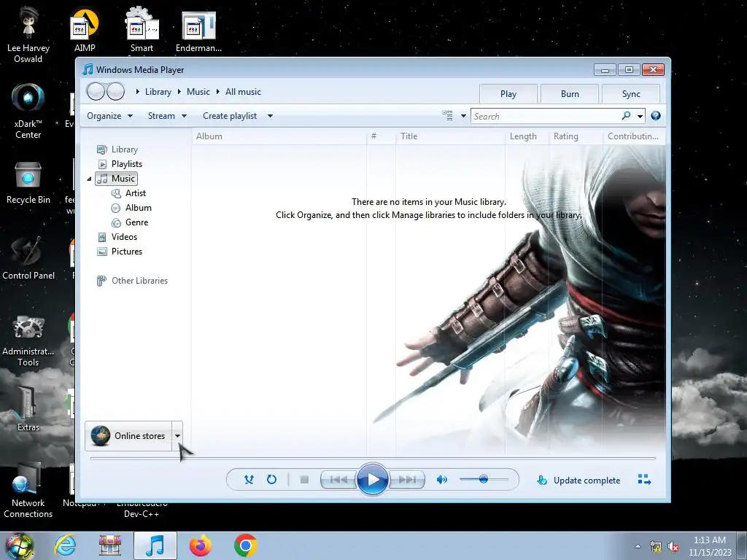
Task: Select Other Libraries in navigation pane
Action: [x=133, y=281]
